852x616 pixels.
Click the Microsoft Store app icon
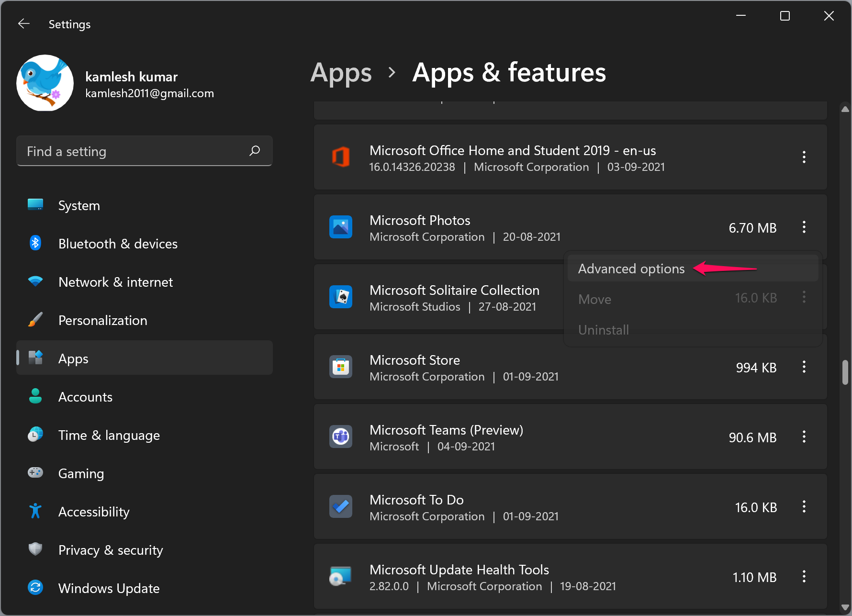click(341, 367)
